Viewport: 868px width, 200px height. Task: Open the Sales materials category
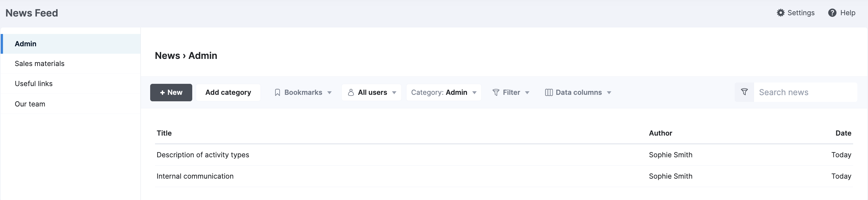[71, 64]
